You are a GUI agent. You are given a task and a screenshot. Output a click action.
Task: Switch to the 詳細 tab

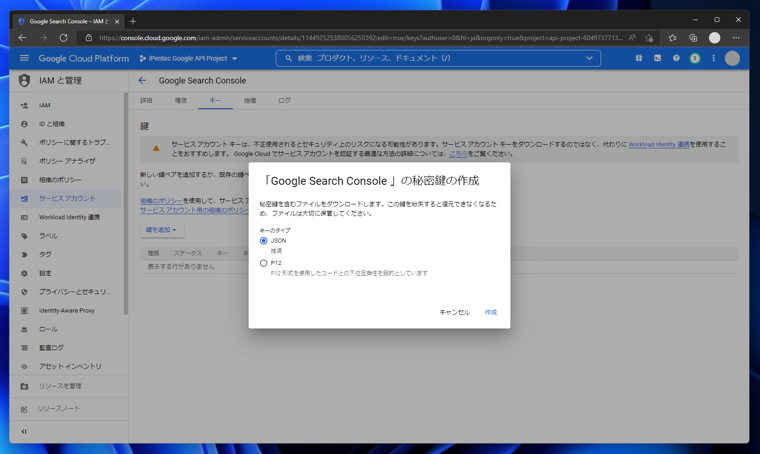tap(146, 100)
